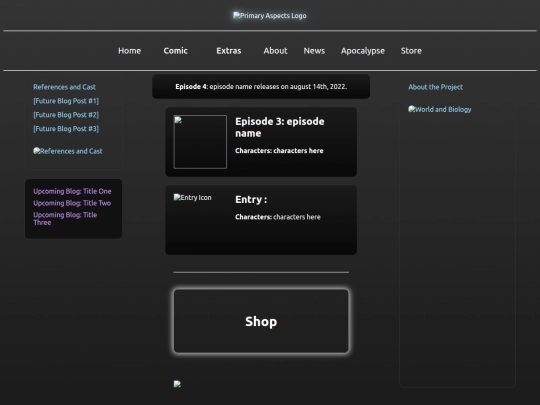This screenshot has width=540, height=405.
Task: Follow the Future Blog Post #3 link
Action: tap(66, 129)
